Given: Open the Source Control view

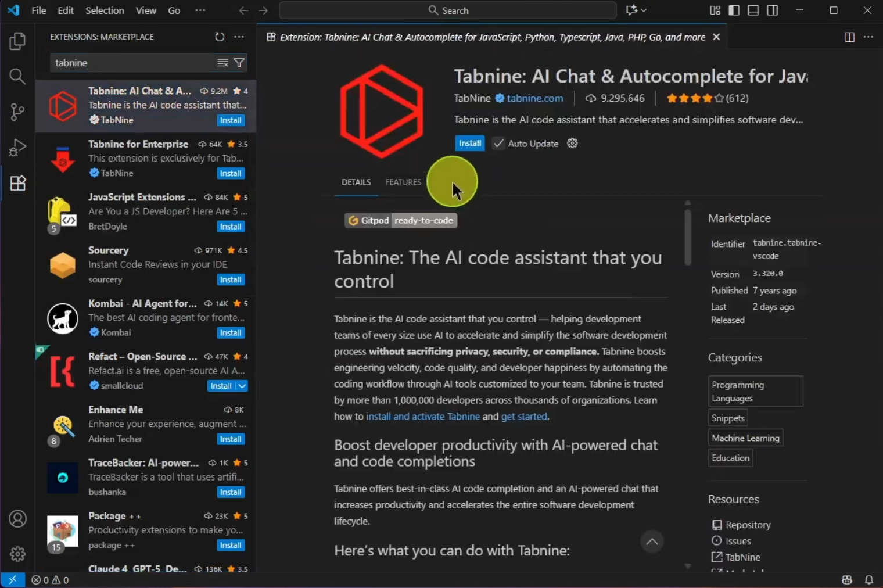Looking at the screenshot, I should tap(17, 112).
